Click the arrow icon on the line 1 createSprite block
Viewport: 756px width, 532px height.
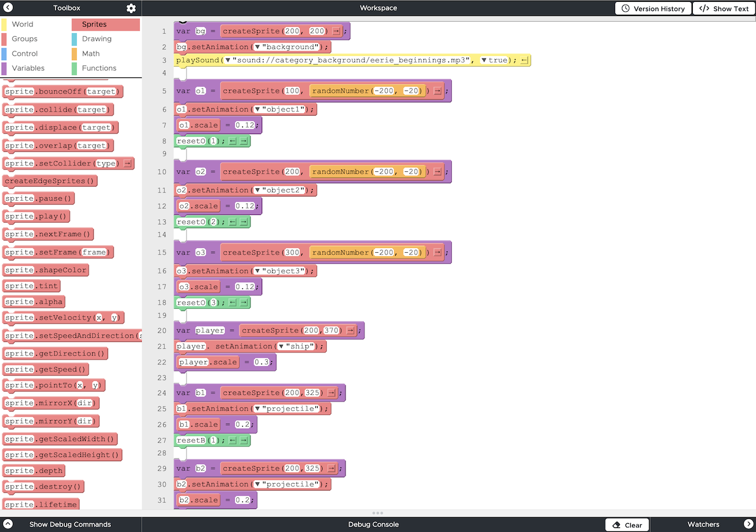pyautogui.click(x=336, y=31)
